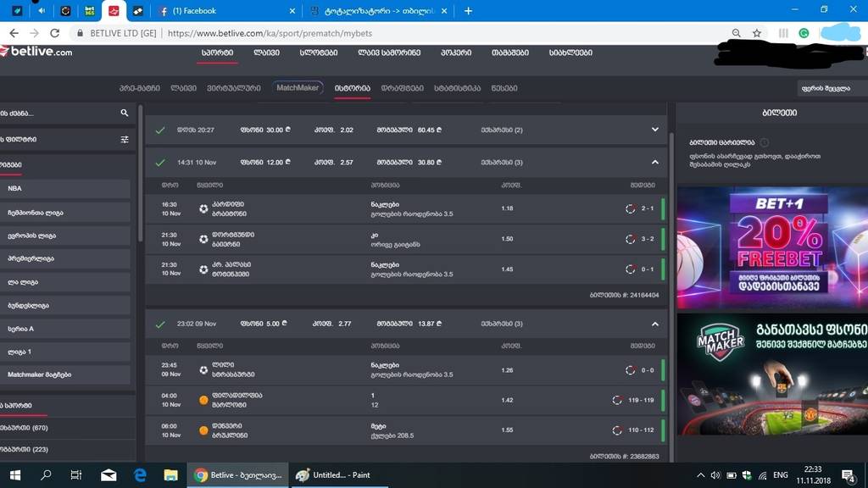Open the სლოტები menu item

click(319, 53)
